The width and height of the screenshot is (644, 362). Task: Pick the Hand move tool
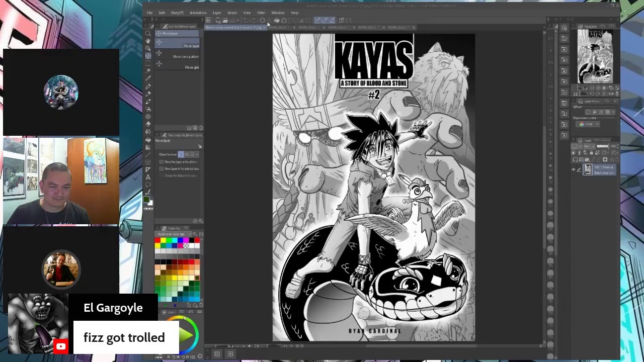tap(148, 41)
